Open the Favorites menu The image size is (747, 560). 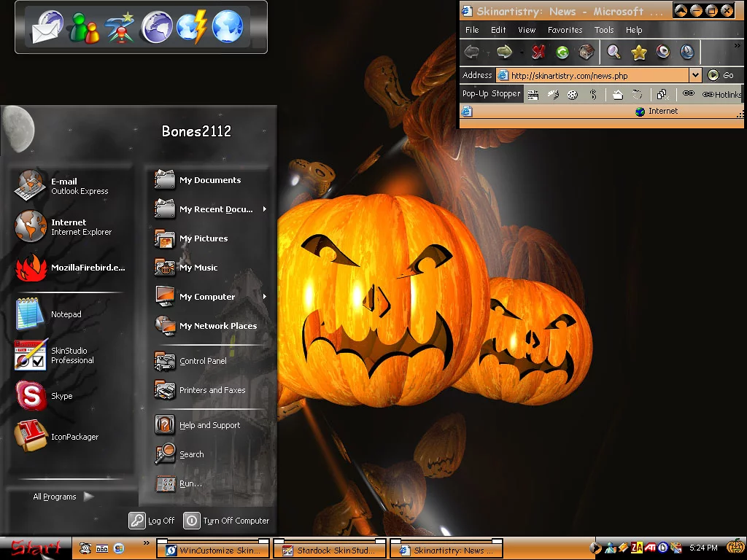point(565,30)
